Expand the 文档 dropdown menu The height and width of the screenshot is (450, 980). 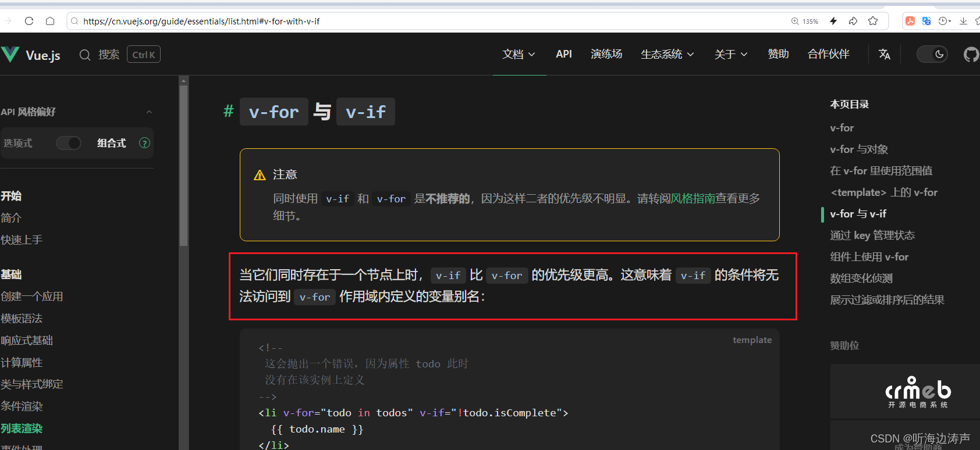tap(519, 54)
